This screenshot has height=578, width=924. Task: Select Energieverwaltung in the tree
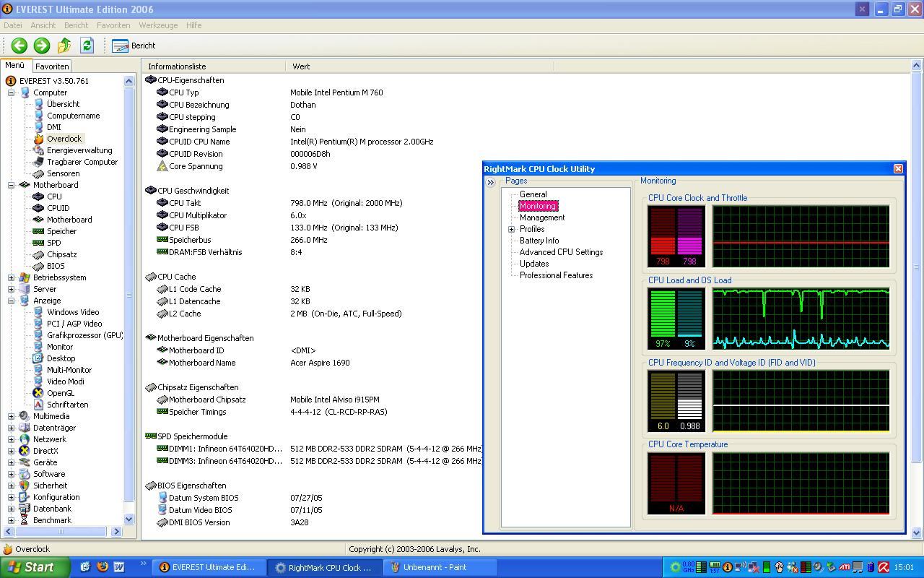[79, 150]
